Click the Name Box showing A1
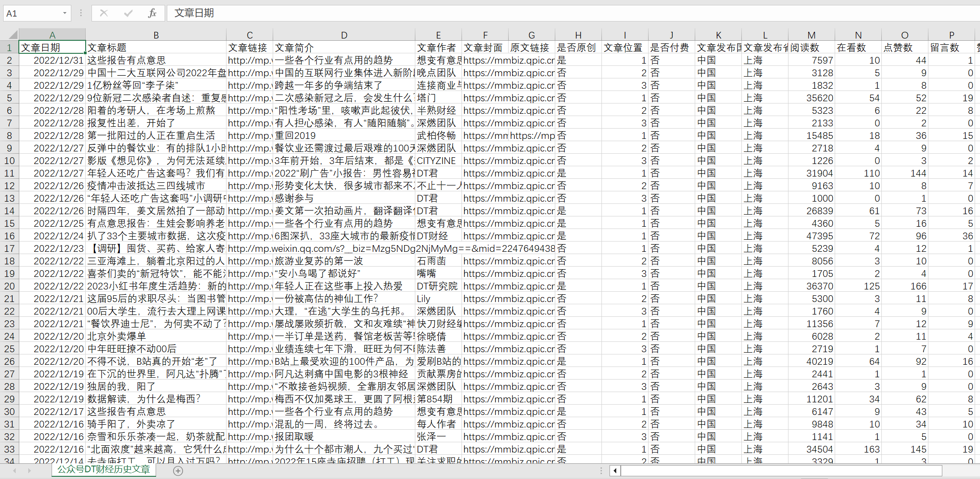Viewport: 980px width, 479px height. pos(32,13)
